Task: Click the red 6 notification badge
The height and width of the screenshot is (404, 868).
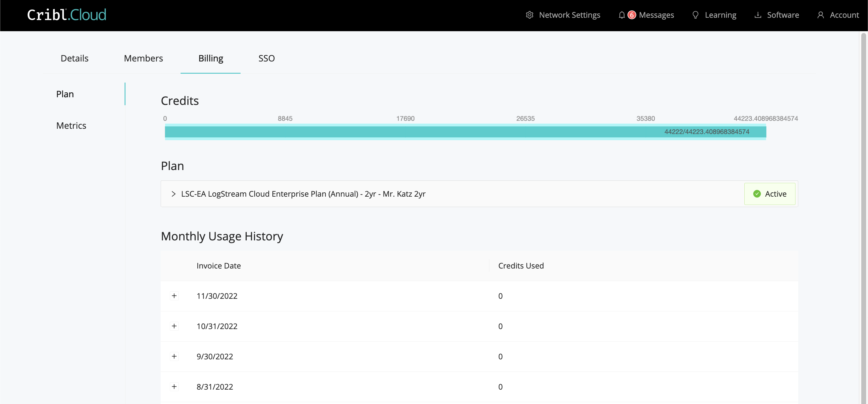Action: (x=632, y=15)
